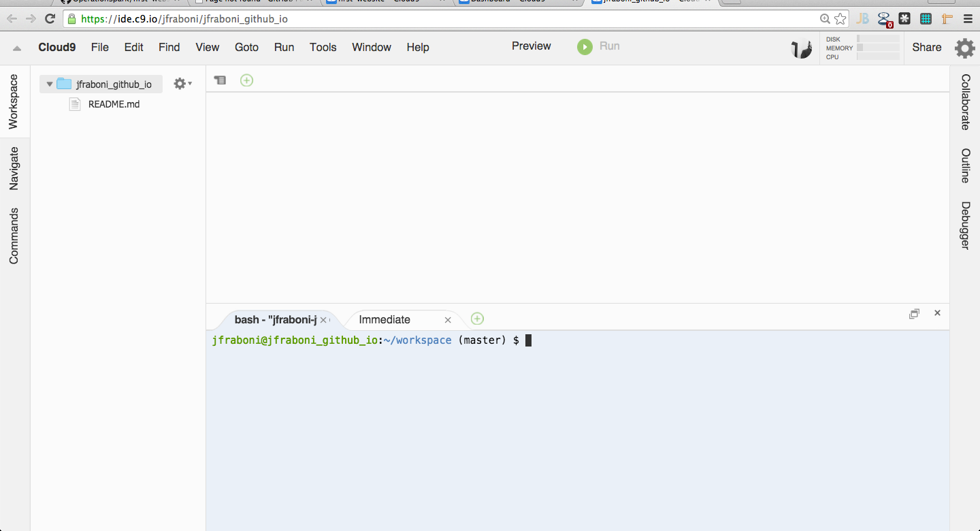This screenshot has height=531, width=980.
Task: Collapse the menu bar with up arrow
Action: (x=17, y=48)
